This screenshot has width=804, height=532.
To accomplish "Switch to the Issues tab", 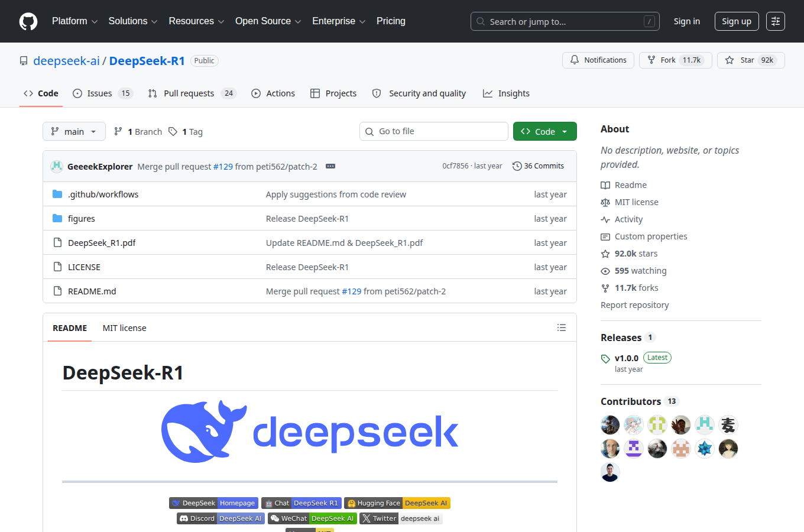I will click(103, 93).
